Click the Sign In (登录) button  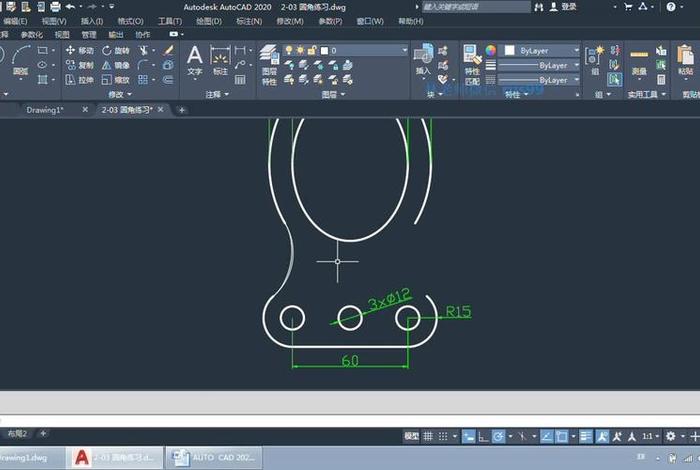563,7
